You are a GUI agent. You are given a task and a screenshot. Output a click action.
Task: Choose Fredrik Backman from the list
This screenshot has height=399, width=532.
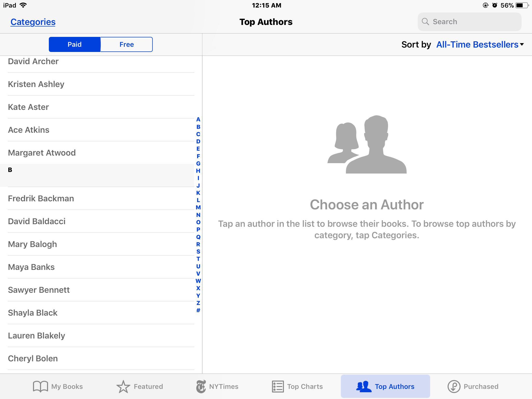(x=41, y=198)
